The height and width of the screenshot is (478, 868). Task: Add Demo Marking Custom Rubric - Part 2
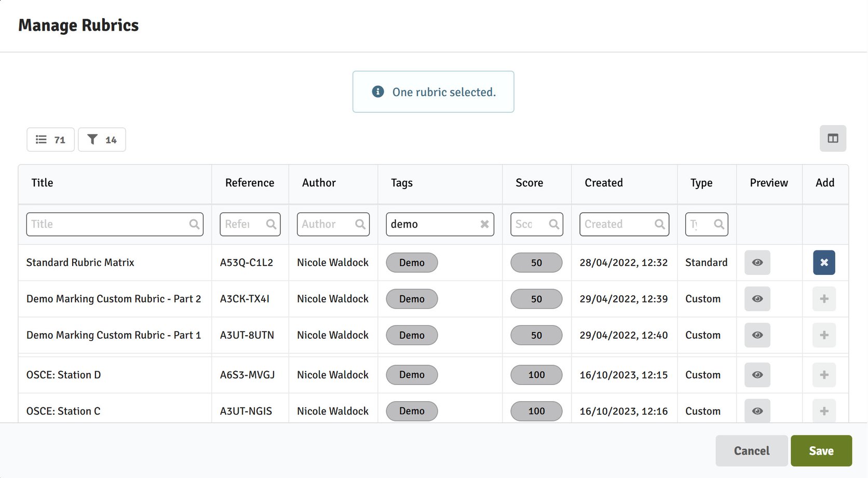824,299
